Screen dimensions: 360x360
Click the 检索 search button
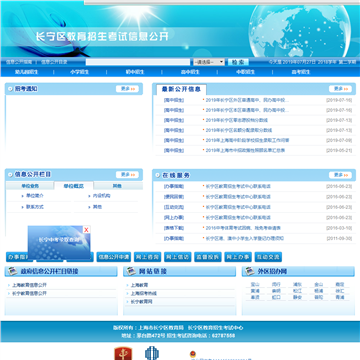(x=238, y=62)
